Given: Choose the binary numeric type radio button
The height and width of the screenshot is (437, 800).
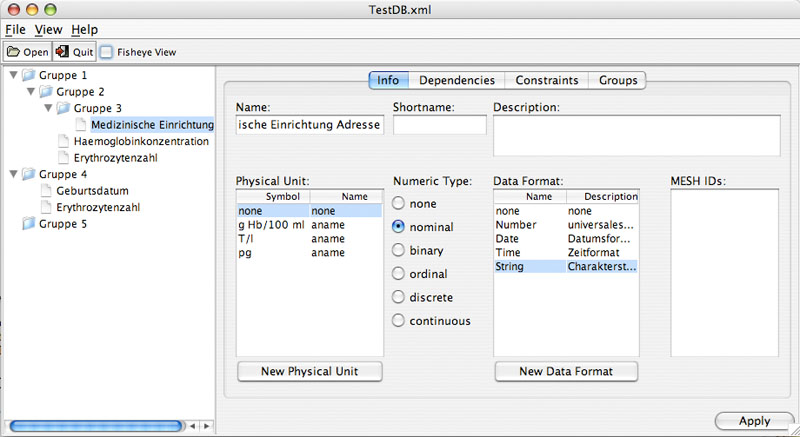Looking at the screenshot, I should tap(398, 250).
